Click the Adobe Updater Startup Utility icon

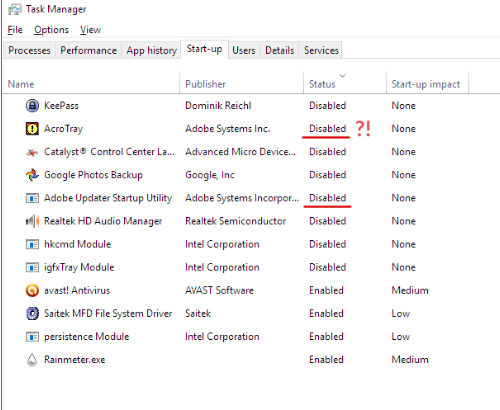(x=32, y=198)
